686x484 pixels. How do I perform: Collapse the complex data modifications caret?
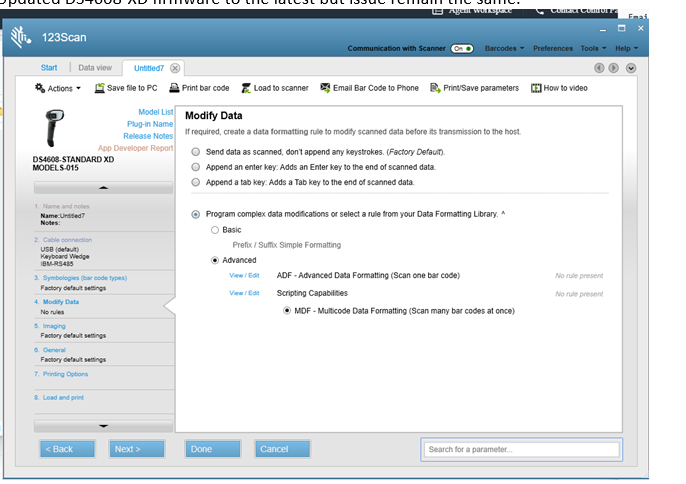coord(503,213)
